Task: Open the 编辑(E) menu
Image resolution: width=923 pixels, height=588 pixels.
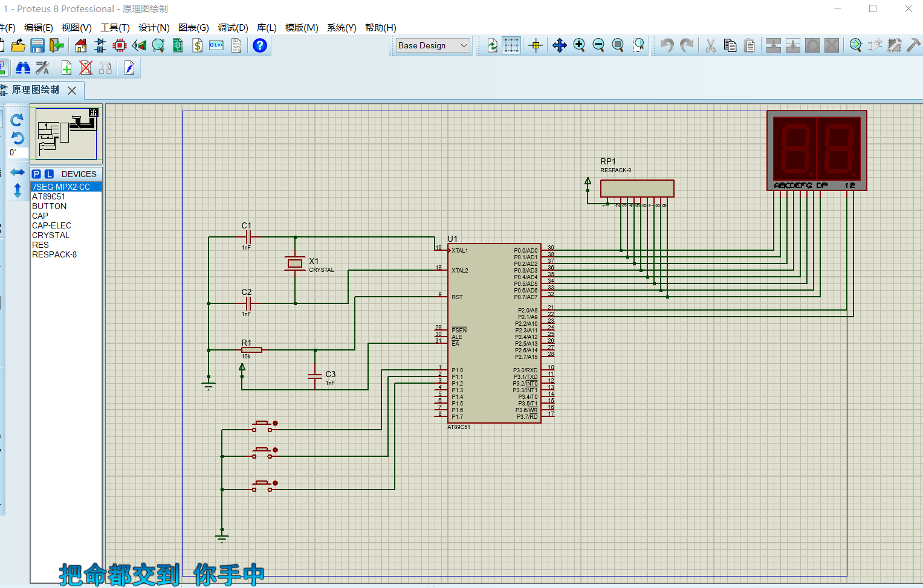Action: [38, 28]
